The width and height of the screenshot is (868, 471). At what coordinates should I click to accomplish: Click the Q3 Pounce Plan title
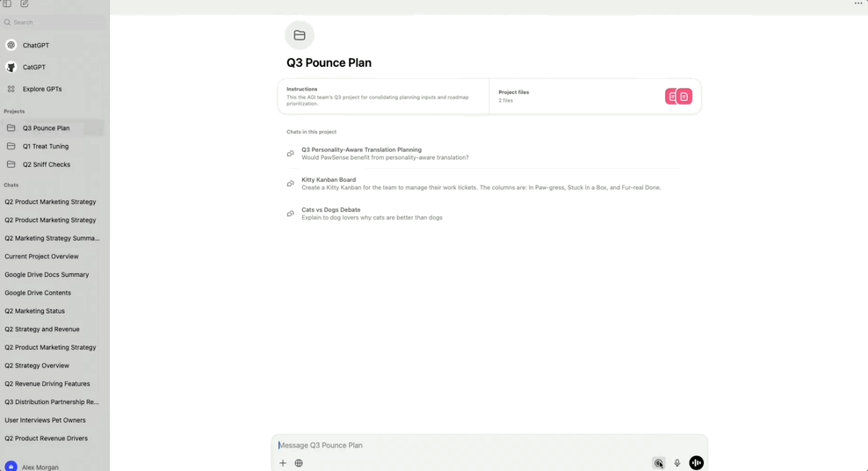(329, 62)
